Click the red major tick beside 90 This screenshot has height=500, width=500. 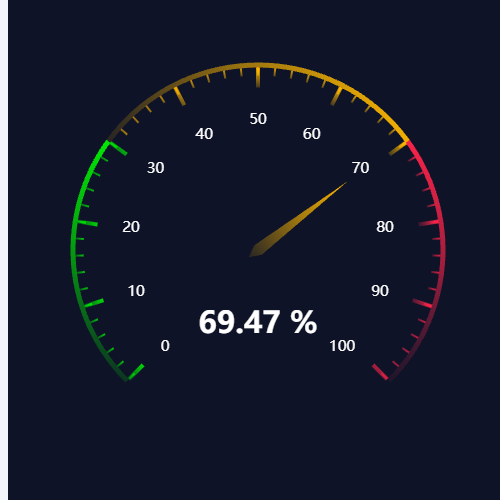(x=422, y=303)
